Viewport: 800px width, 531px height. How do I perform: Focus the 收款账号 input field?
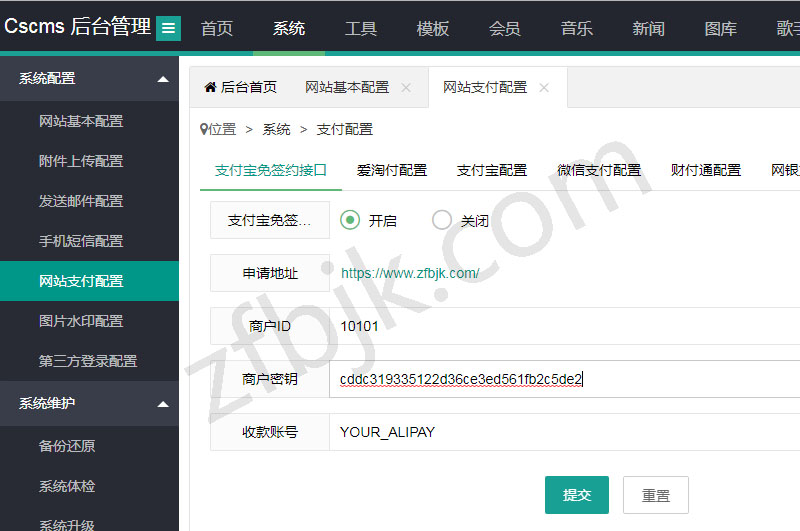click(x=565, y=432)
